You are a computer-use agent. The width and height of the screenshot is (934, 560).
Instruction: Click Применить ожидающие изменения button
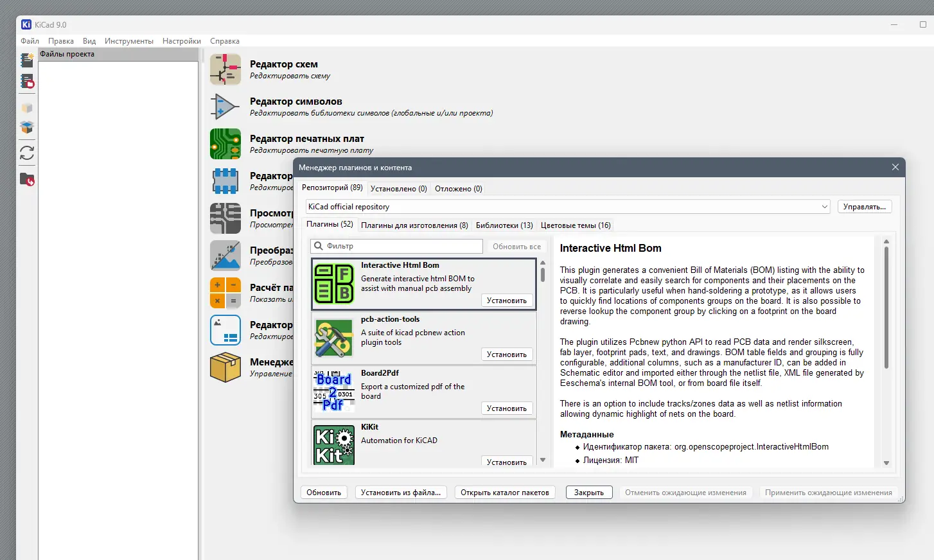829,493
